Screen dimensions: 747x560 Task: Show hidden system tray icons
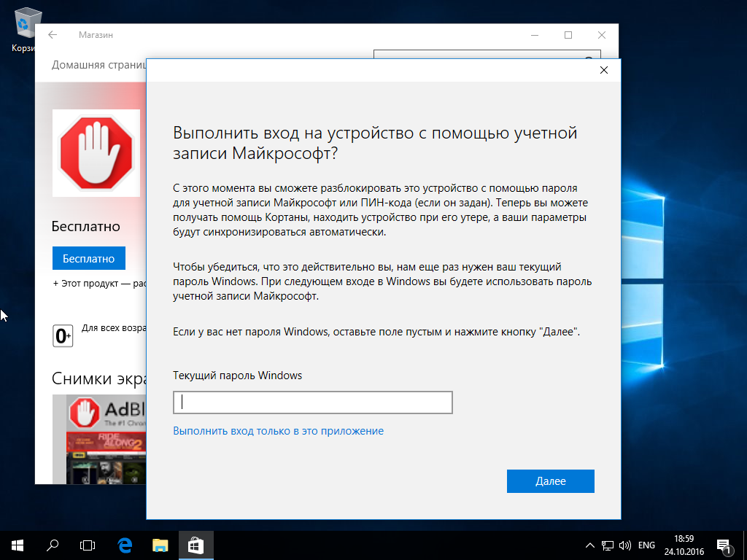pyautogui.click(x=589, y=545)
